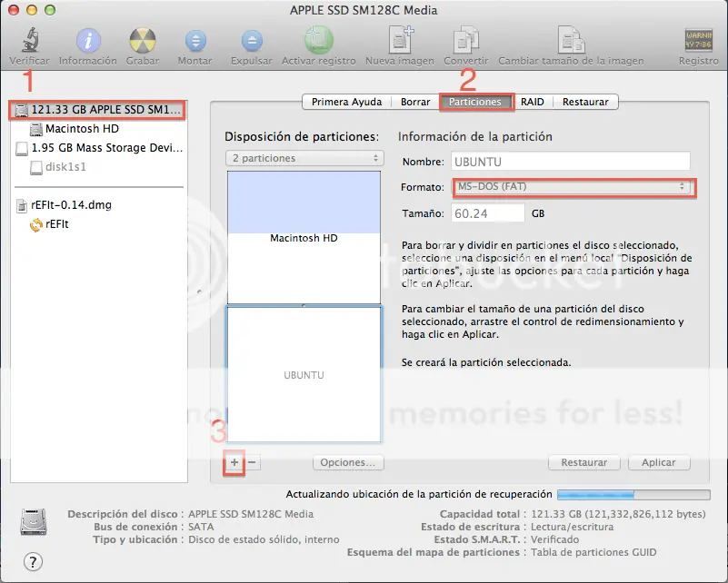728x583 pixels.
Task: Click the 'SATA' connection bus text
Action: [x=201, y=527]
